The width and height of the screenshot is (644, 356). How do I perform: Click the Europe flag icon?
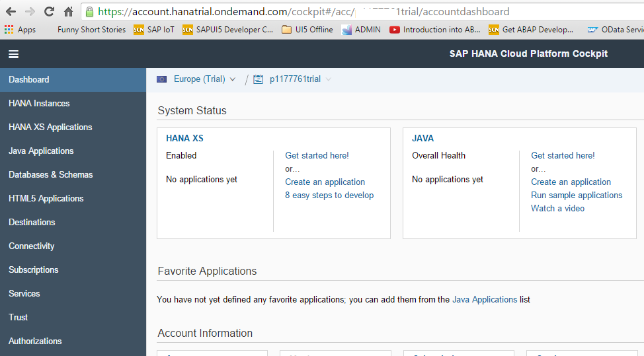point(162,79)
